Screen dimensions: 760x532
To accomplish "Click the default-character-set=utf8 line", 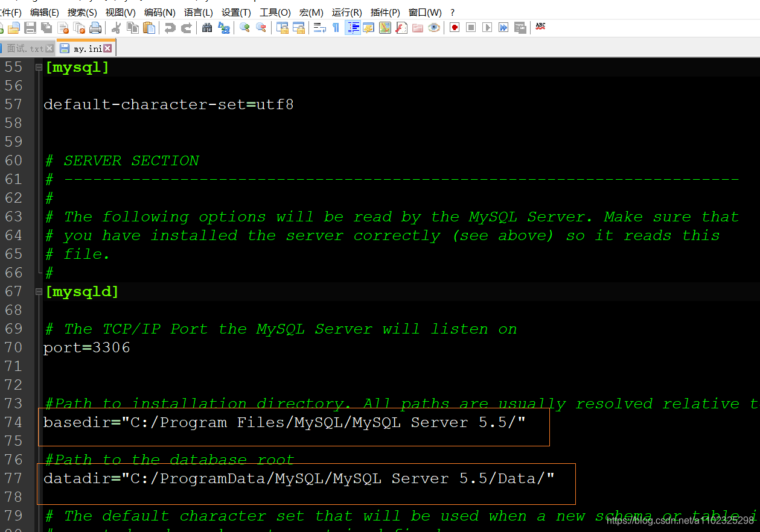I will coord(168,104).
